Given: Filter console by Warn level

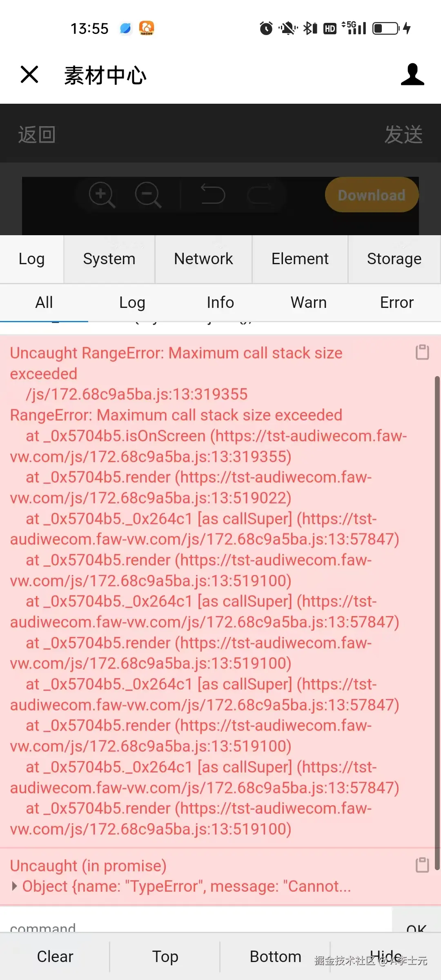Looking at the screenshot, I should pyautogui.click(x=309, y=303).
